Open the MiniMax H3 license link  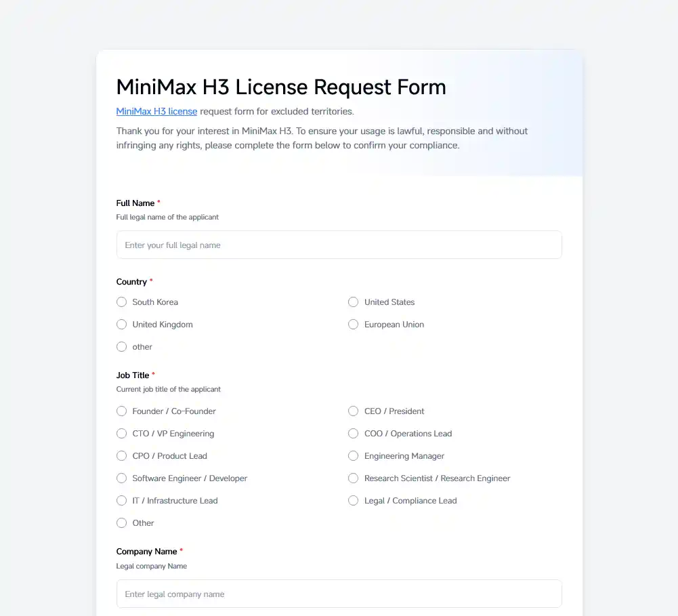[156, 111]
